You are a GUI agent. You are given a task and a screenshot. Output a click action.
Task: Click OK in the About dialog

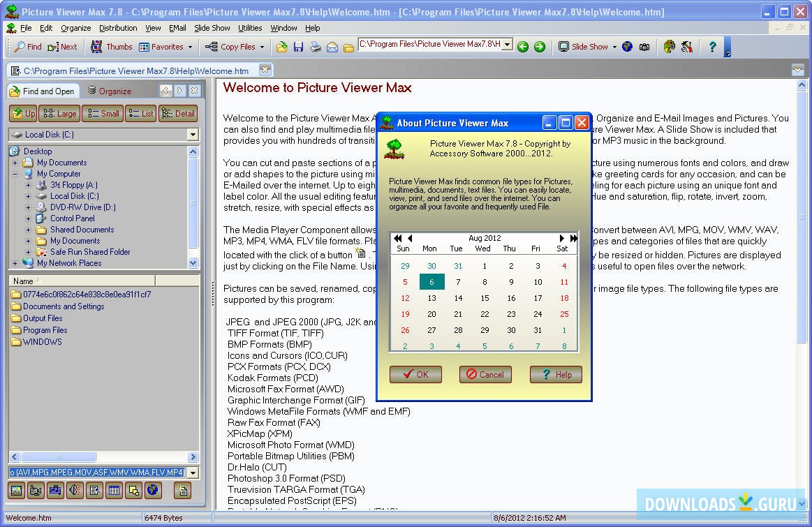click(x=416, y=374)
